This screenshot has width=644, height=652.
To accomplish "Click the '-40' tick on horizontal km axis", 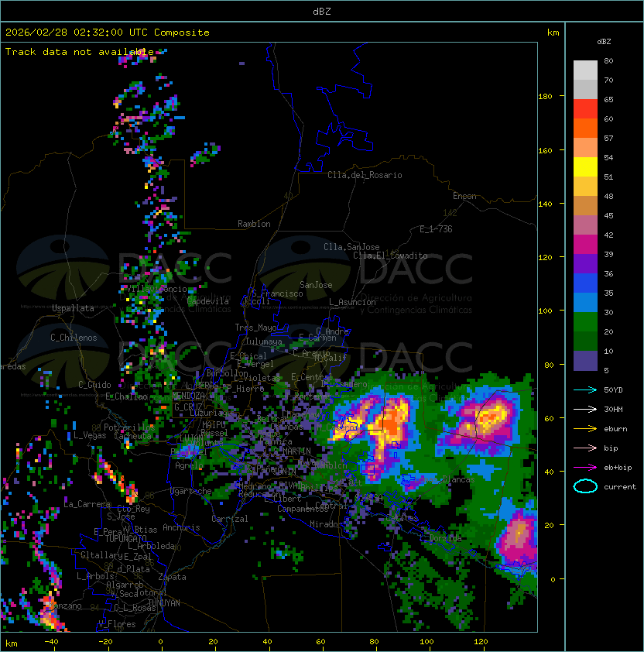I will click(51, 642).
